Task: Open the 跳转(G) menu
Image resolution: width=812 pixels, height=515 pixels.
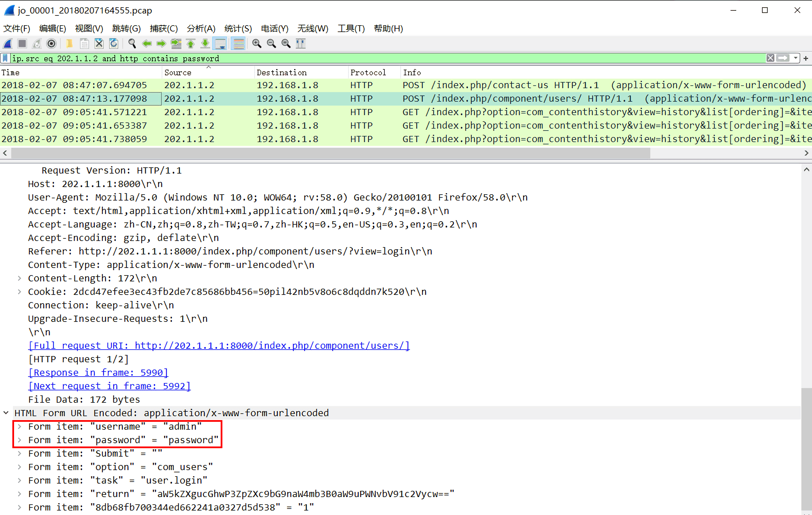Action: [x=126, y=29]
